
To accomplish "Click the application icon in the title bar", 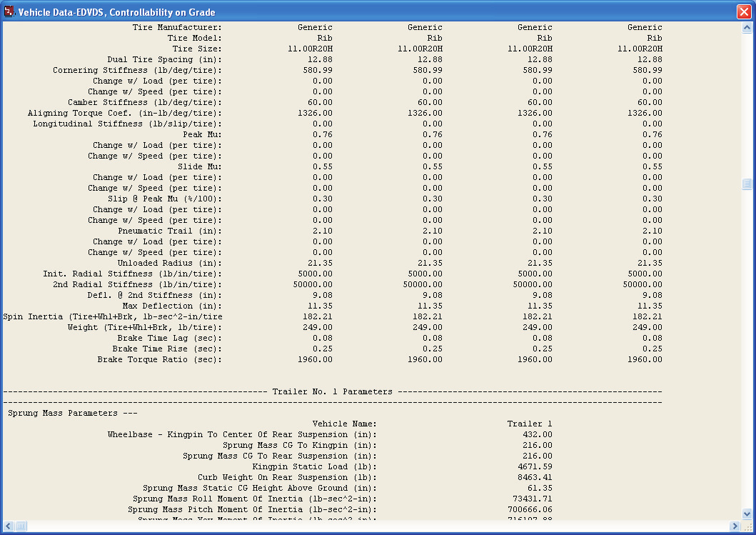I will click(x=9, y=11).
